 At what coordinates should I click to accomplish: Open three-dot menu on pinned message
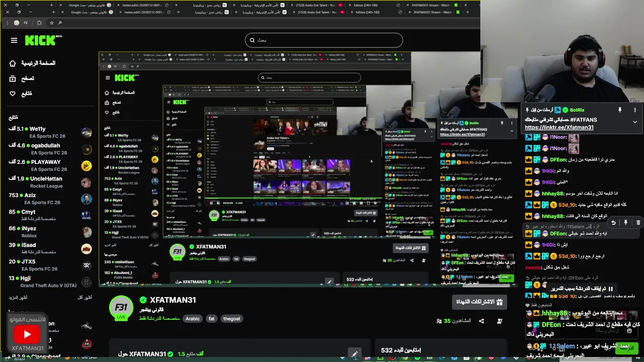point(635,110)
